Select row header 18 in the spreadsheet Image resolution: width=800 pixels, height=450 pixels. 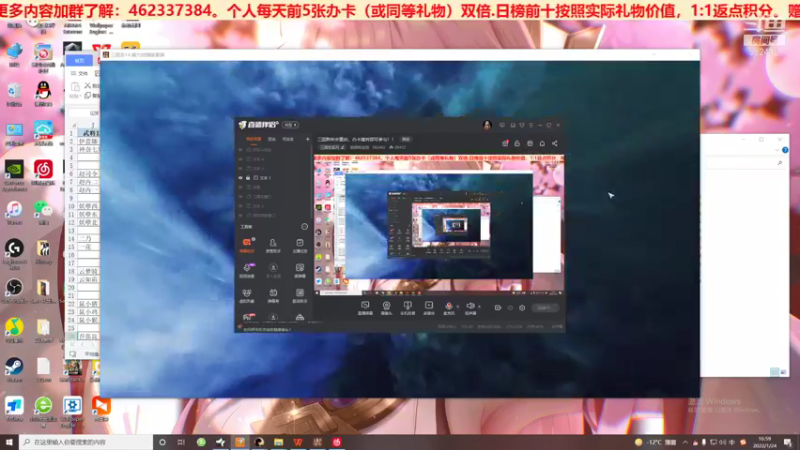tap(71, 271)
